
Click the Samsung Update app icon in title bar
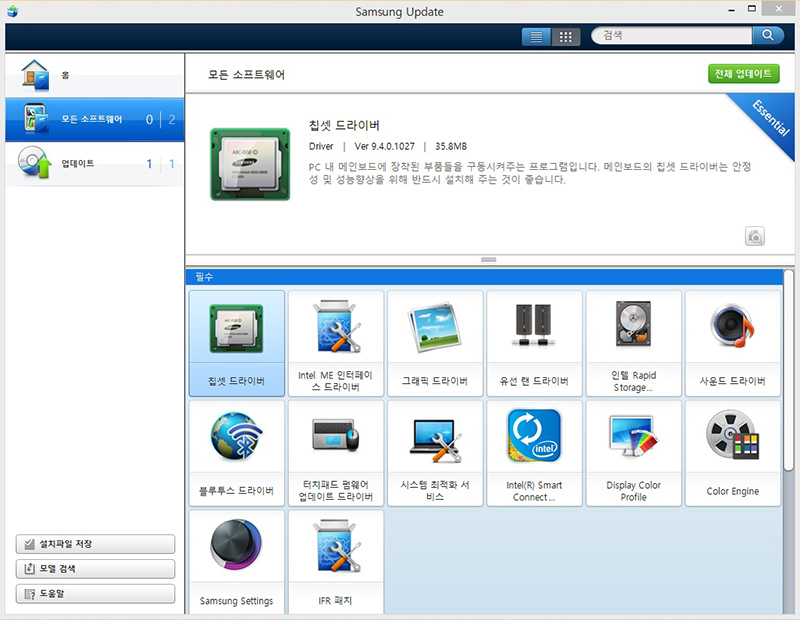[13, 11]
